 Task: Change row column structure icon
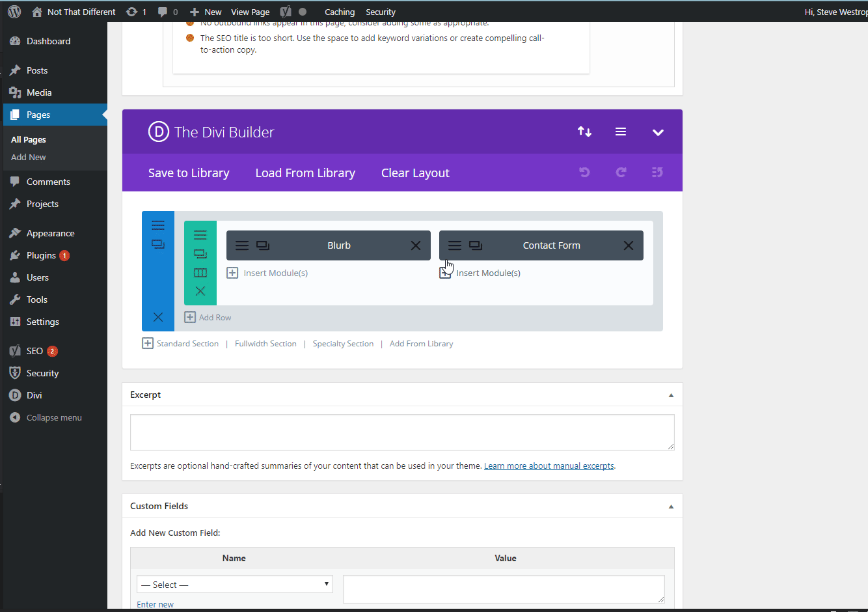200,273
